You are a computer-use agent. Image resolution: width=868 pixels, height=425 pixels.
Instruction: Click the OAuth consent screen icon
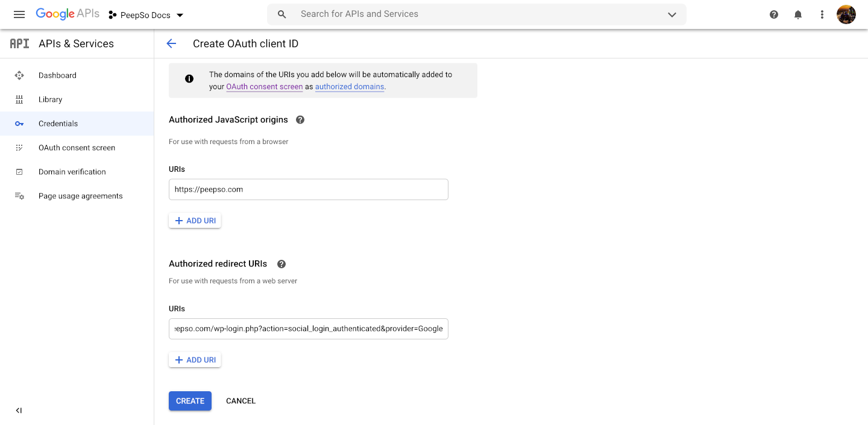[19, 148]
